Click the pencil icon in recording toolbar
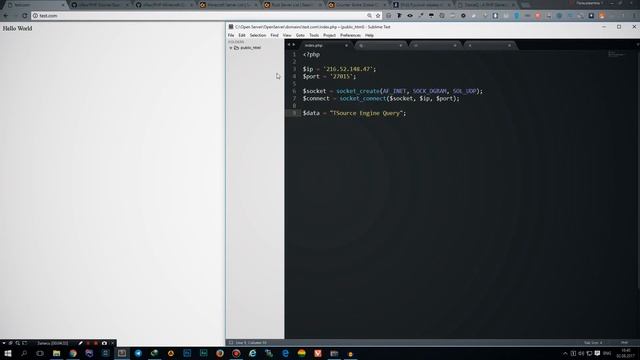This screenshot has width=640, height=360. (x=80, y=343)
